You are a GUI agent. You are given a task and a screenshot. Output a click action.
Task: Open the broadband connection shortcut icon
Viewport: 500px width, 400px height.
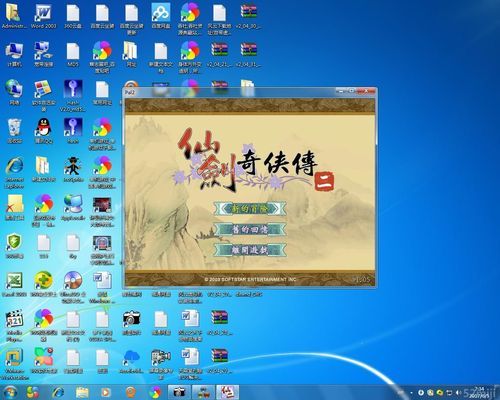click(x=43, y=54)
